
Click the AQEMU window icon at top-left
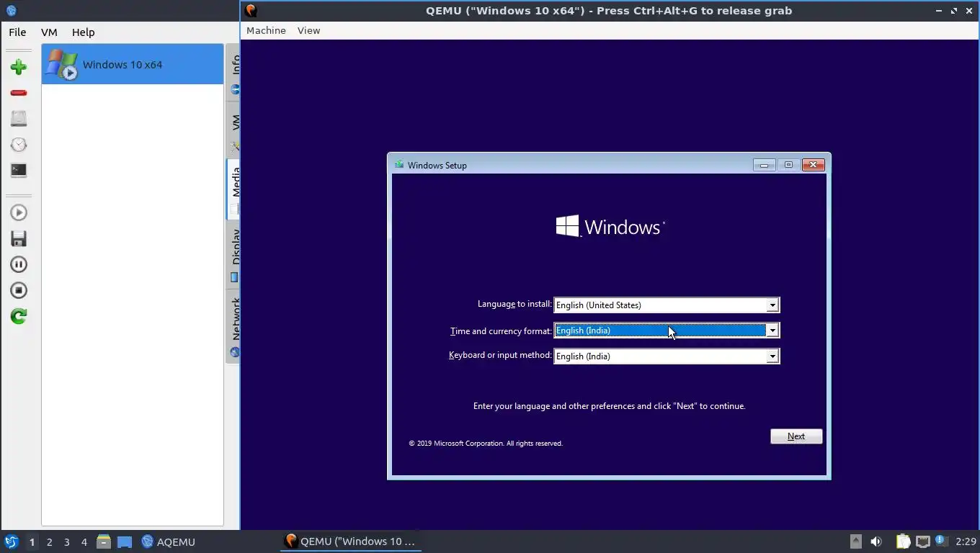point(11,11)
